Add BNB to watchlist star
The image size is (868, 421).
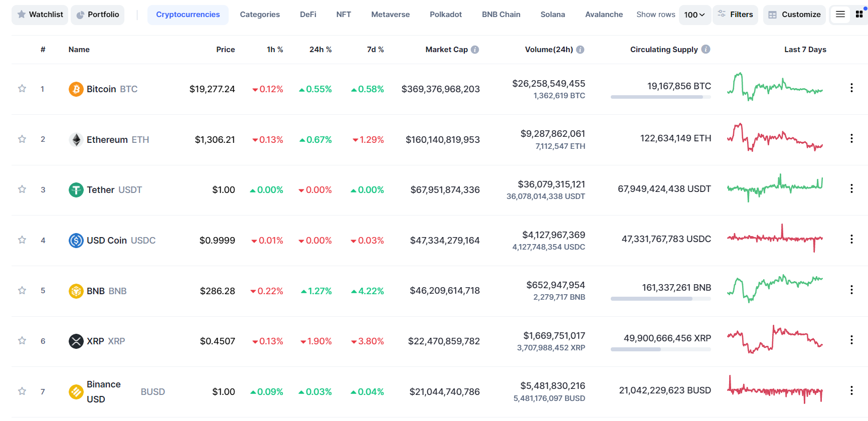22,290
